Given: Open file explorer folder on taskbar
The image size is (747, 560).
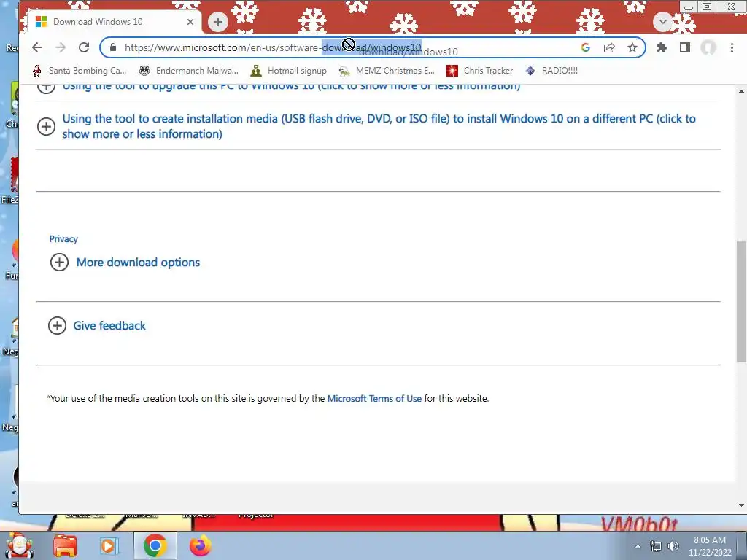Looking at the screenshot, I should (x=65, y=545).
